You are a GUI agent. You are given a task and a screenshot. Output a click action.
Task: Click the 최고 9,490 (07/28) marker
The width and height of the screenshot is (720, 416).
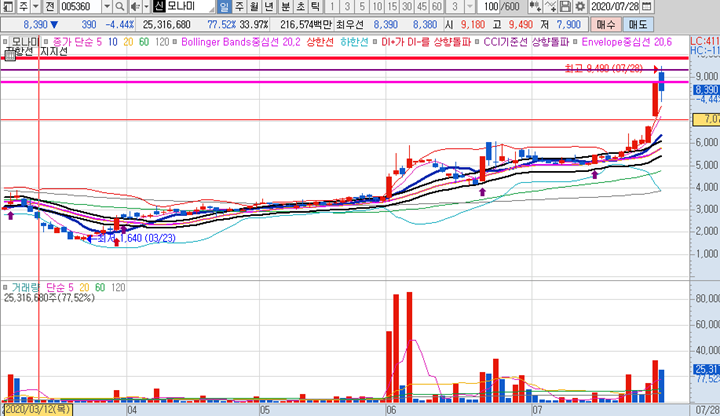(603, 69)
